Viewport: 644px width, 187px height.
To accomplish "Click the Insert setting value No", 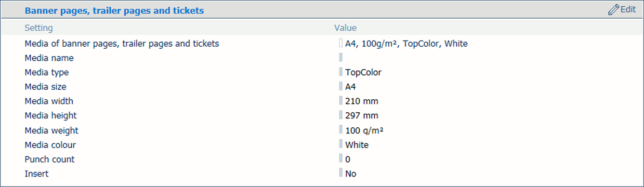I will (x=351, y=174).
